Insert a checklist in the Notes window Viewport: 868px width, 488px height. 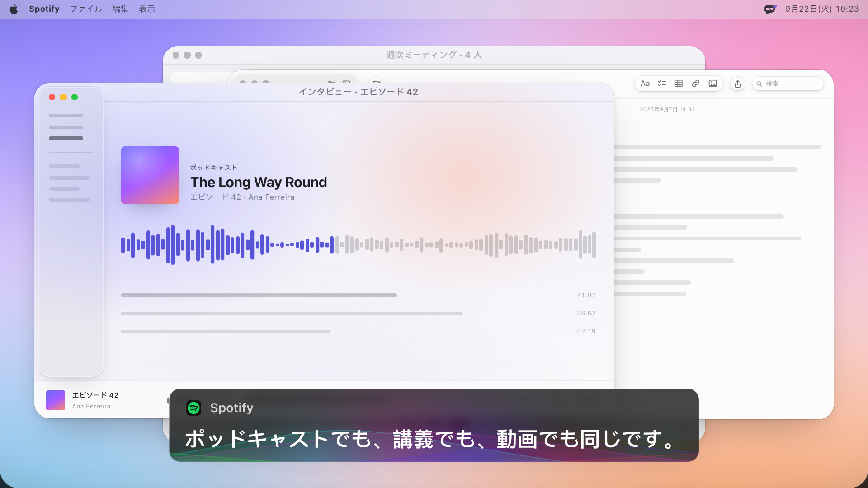pos(662,84)
